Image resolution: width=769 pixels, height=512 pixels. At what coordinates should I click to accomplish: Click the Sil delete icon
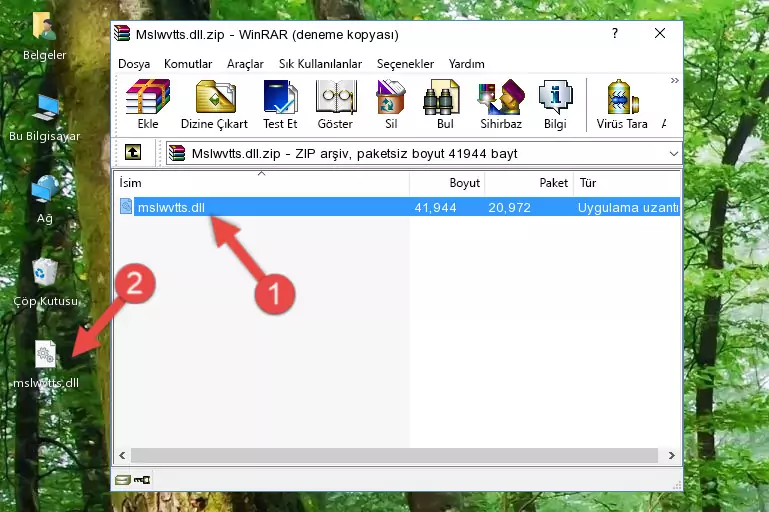click(x=391, y=104)
